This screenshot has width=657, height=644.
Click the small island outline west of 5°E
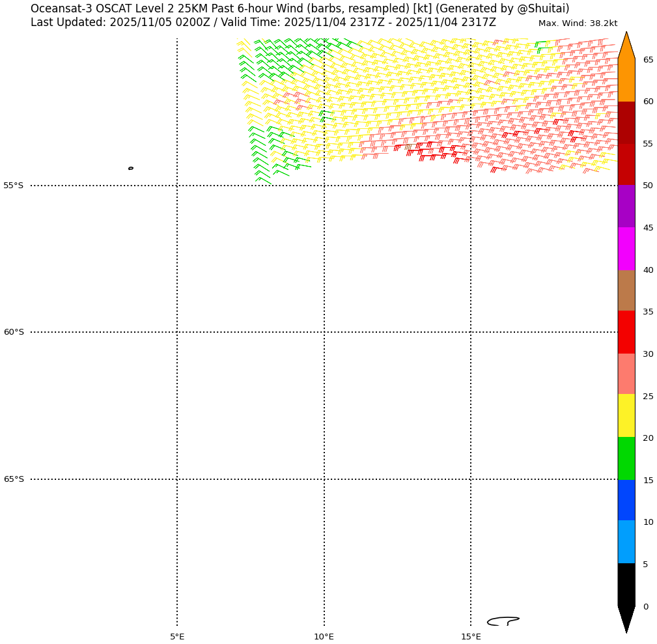[x=131, y=168]
